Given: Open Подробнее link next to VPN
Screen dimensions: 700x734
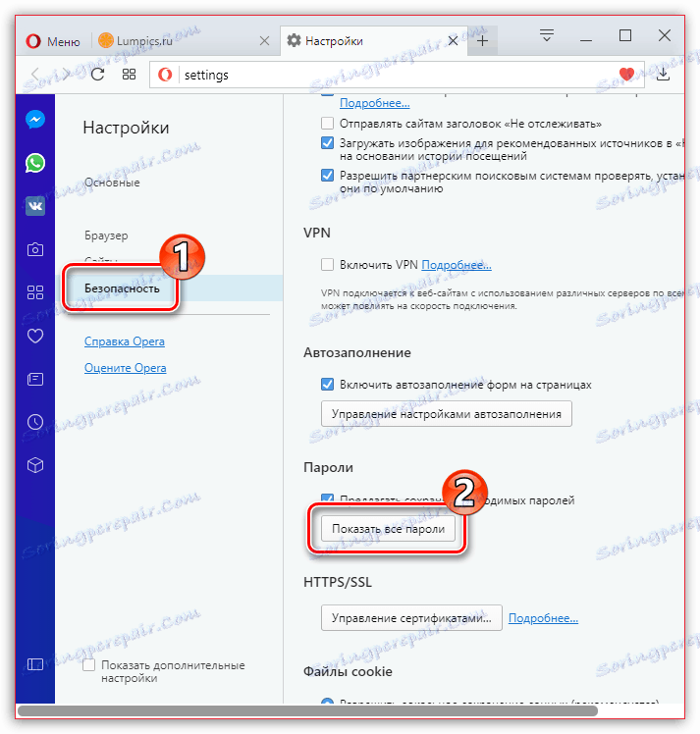Looking at the screenshot, I should [x=457, y=265].
